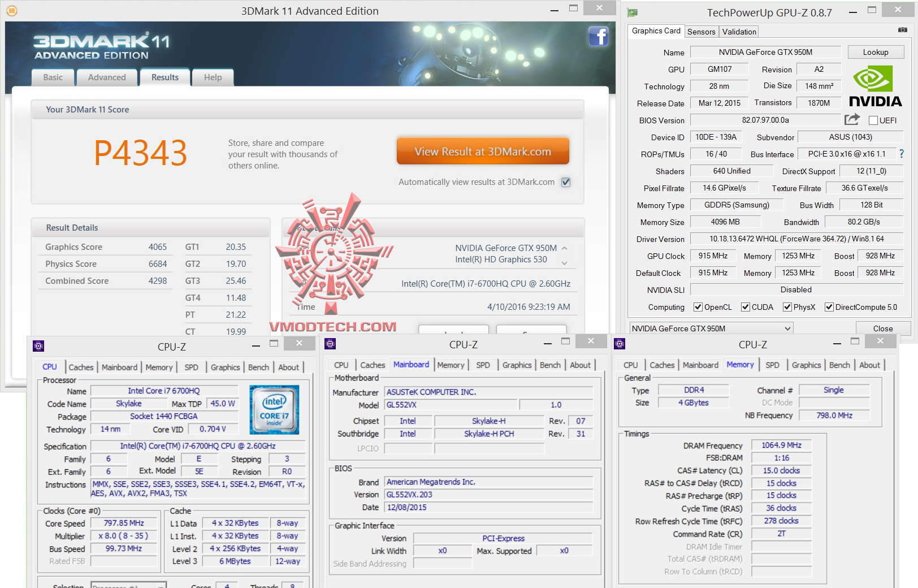Click the DRAM Frequency value 1064.9 MHz
Viewport: 918px width, 588px height.
(x=781, y=446)
